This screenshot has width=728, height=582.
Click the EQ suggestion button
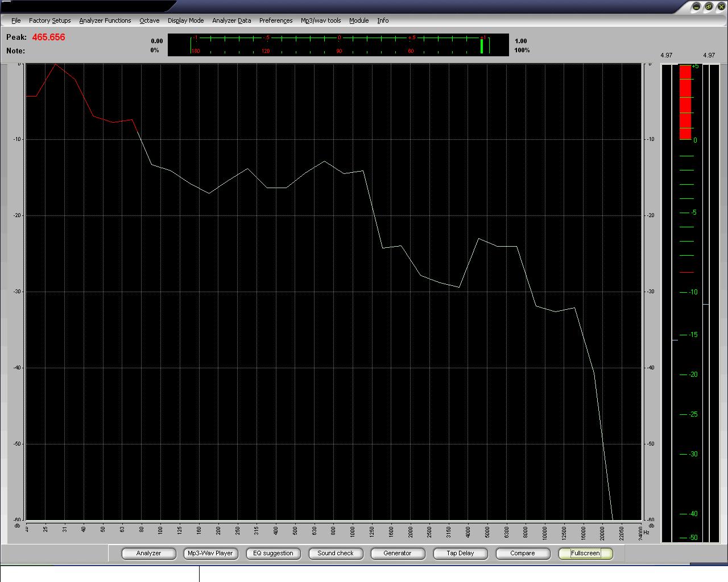[273, 553]
